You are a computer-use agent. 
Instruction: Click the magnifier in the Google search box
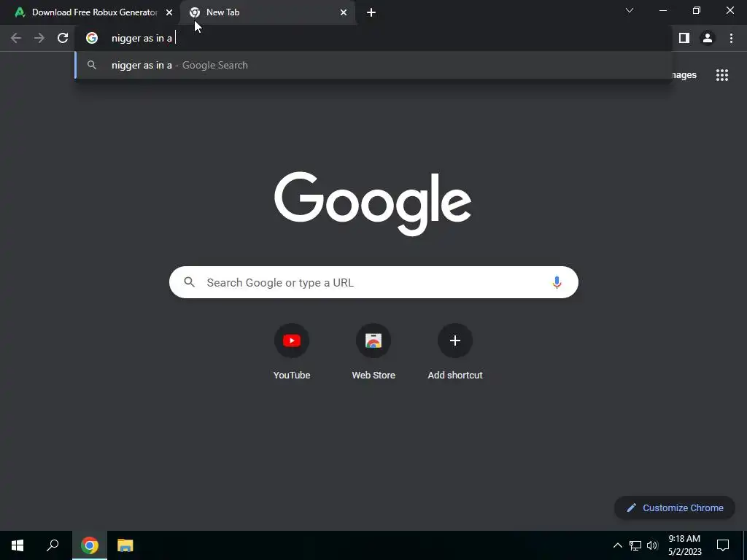point(189,282)
